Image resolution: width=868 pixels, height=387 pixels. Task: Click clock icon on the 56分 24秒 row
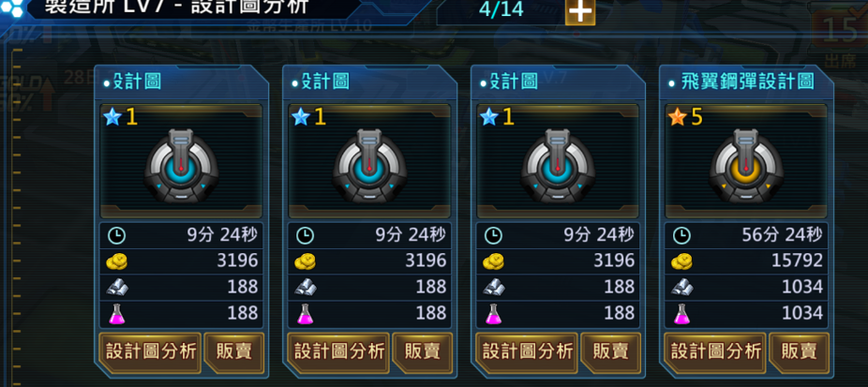(x=681, y=236)
